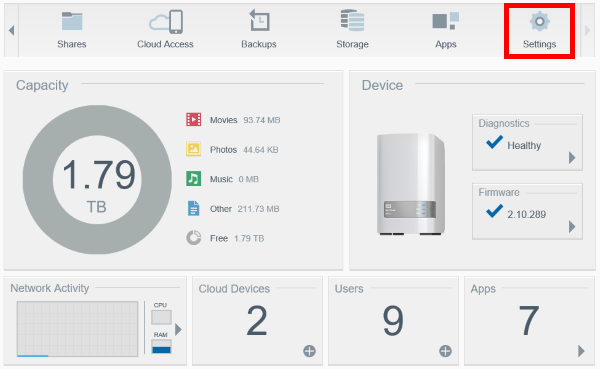
Task: Open the Backups icon
Action: click(x=259, y=20)
